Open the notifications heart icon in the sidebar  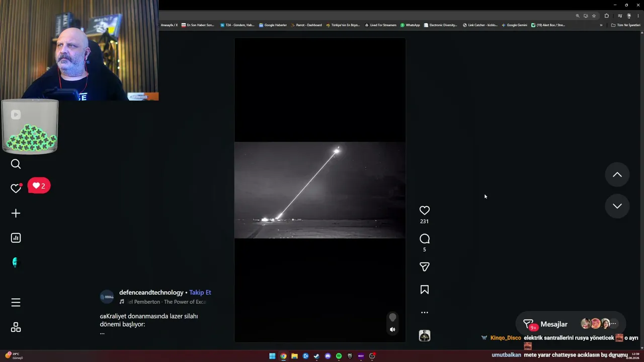(x=16, y=188)
